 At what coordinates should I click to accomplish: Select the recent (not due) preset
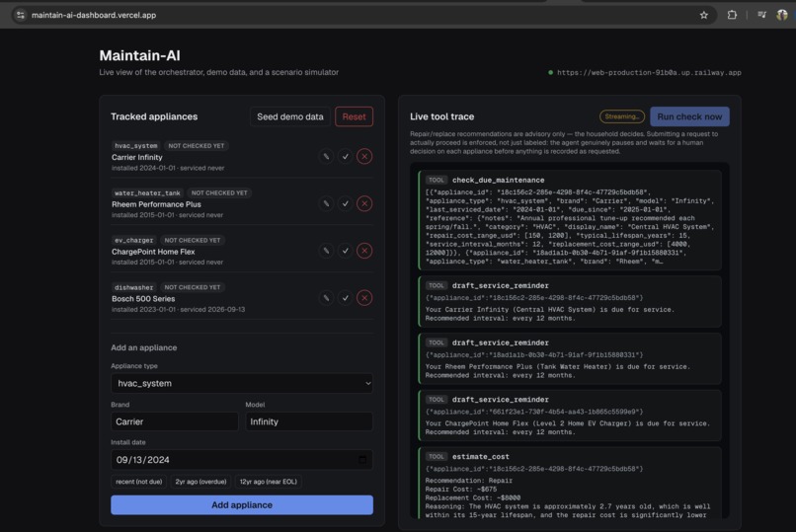tap(138, 482)
